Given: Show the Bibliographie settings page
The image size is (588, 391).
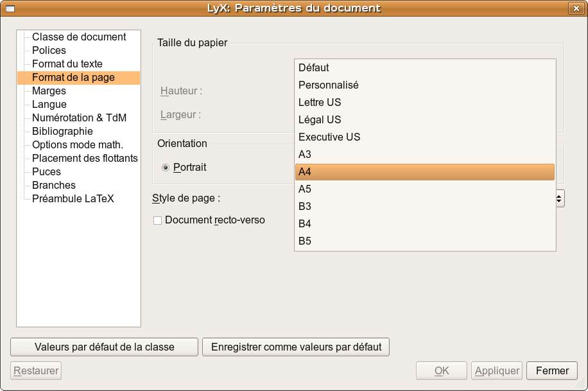Looking at the screenshot, I should (x=62, y=132).
